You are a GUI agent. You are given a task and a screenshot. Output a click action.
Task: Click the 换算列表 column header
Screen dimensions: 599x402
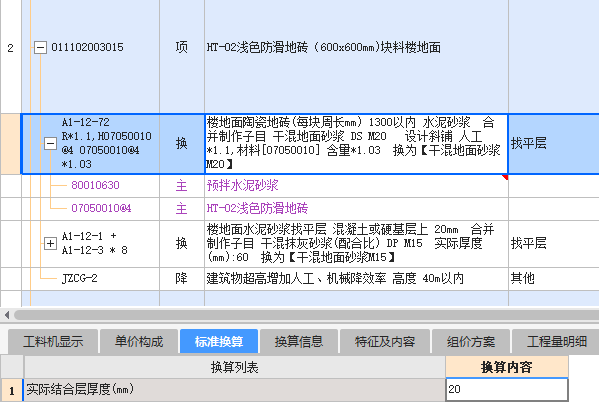(x=235, y=368)
